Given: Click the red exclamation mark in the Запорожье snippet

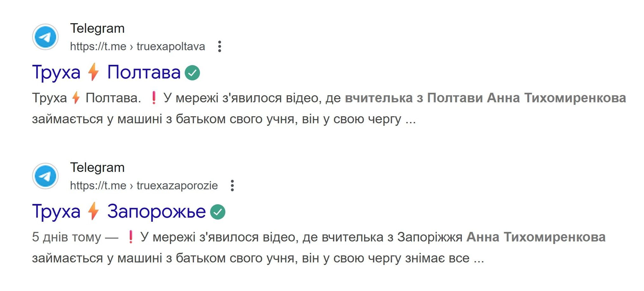Looking at the screenshot, I should tap(130, 237).
